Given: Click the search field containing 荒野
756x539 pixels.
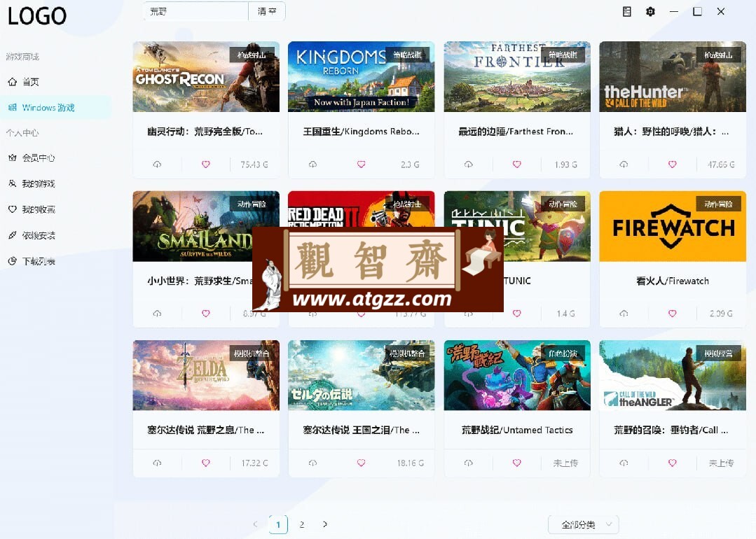Looking at the screenshot, I should [195, 11].
